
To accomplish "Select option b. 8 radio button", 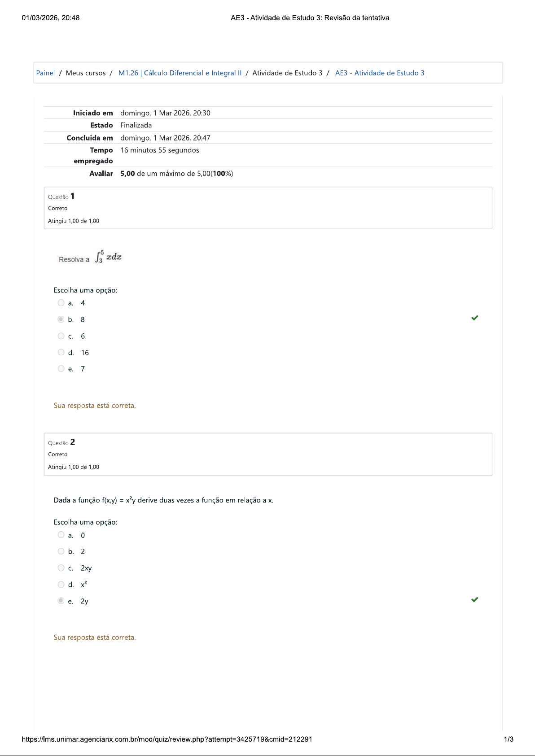I will (x=61, y=319).
